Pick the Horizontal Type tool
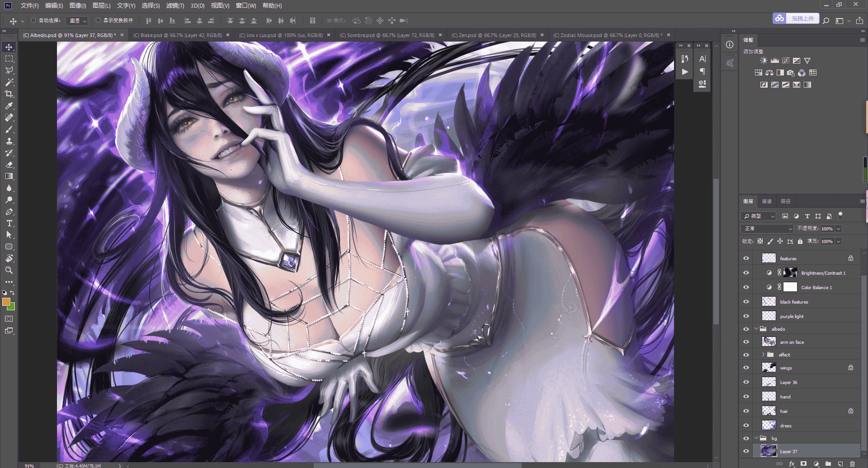Screen dimensions: 868x468 point(9,223)
